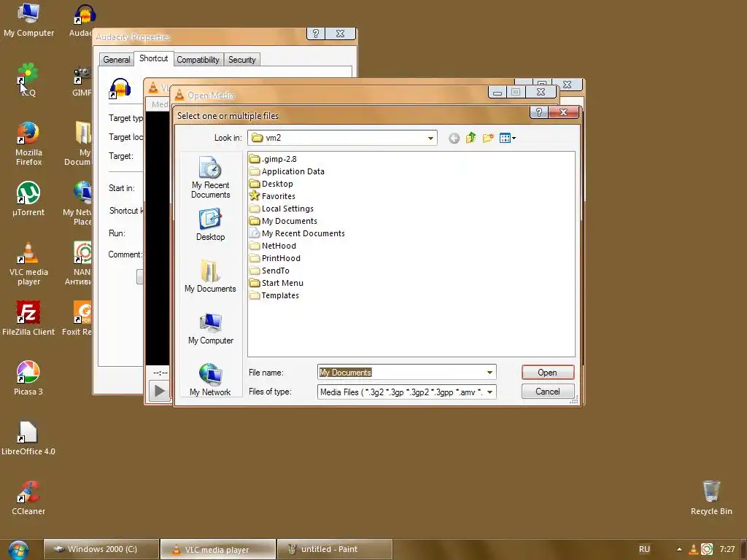Click the help question-mark button in the file dialog

pos(539,112)
